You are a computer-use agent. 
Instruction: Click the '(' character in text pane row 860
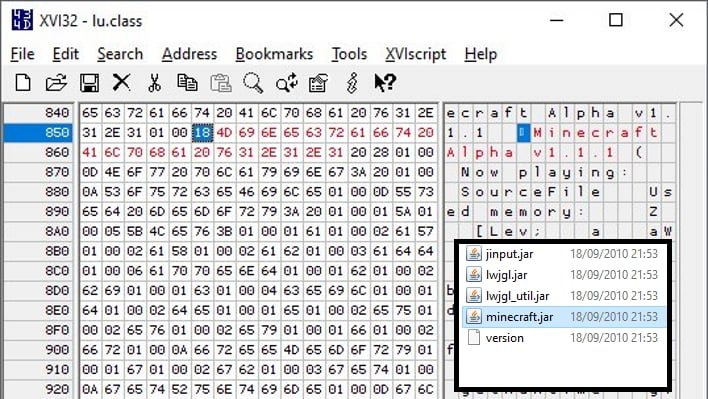[x=638, y=153]
